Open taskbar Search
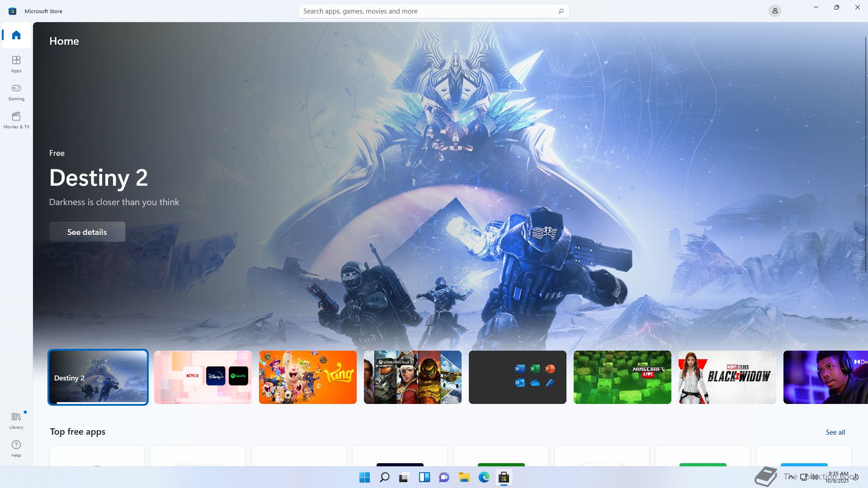Image resolution: width=868 pixels, height=488 pixels. tap(385, 477)
